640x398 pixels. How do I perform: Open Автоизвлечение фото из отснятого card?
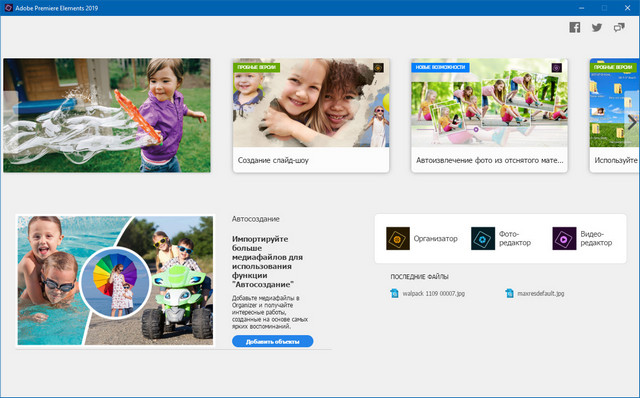pos(489,116)
